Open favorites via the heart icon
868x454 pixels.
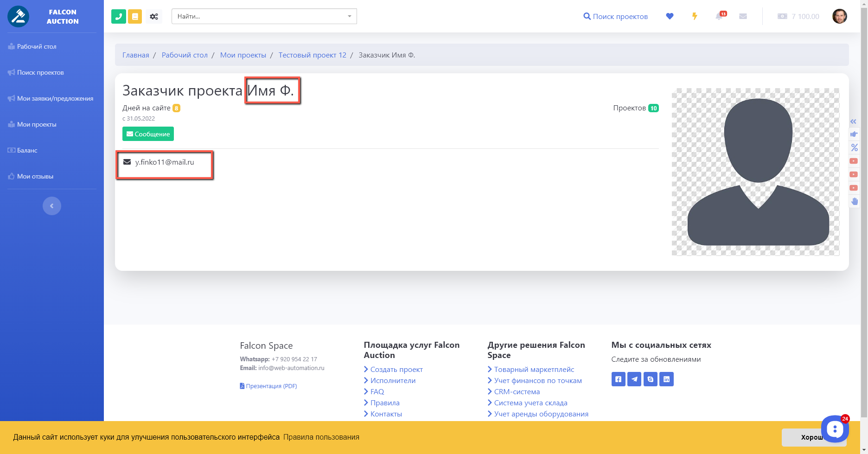click(670, 16)
